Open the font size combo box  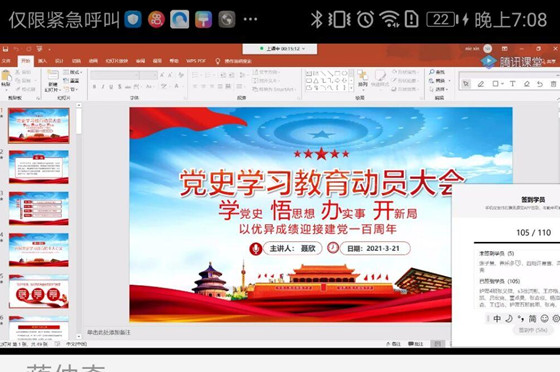(x=149, y=75)
